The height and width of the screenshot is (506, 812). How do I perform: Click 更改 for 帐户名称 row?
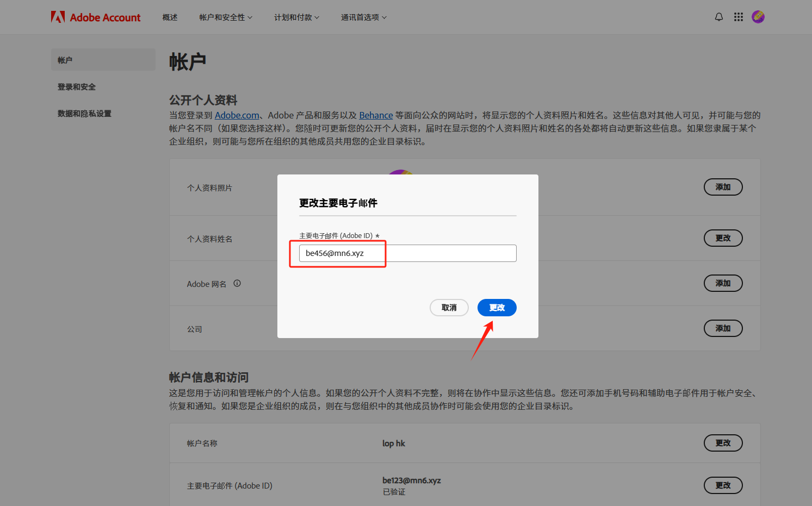coord(723,443)
